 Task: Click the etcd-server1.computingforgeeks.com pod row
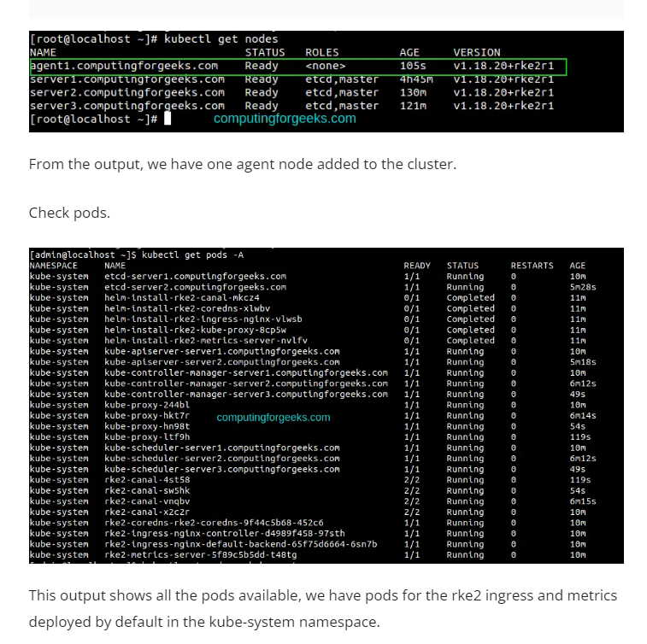pyautogui.click(x=195, y=277)
